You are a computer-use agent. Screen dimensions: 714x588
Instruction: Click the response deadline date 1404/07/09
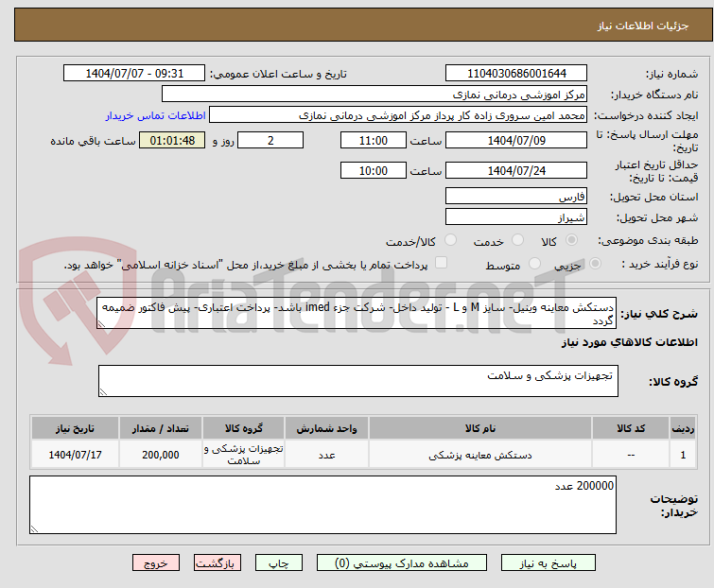tap(516, 140)
